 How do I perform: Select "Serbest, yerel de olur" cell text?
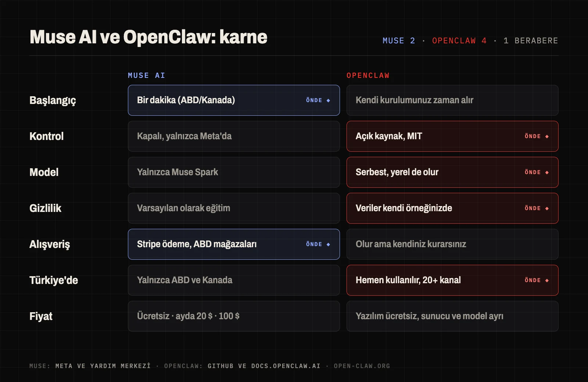[x=397, y=172]
